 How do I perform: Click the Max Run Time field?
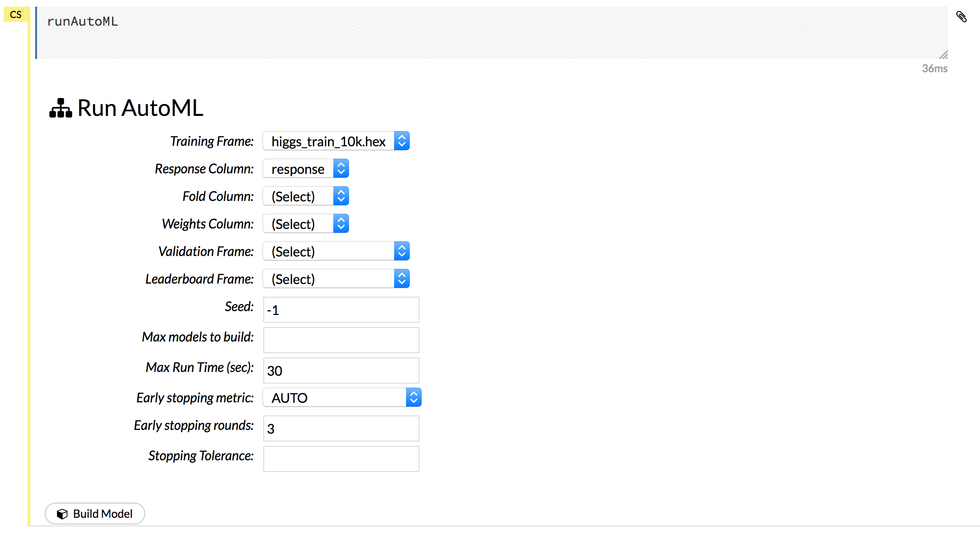coord(340,370)
